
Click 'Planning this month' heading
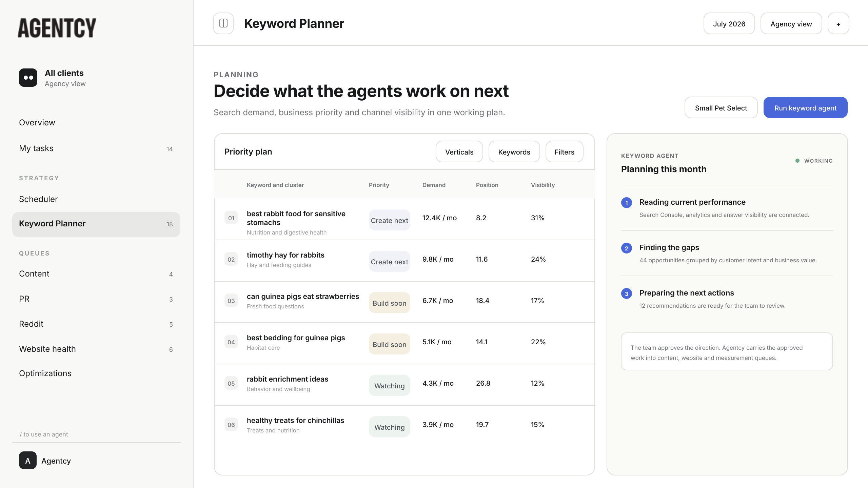[664, 169]
